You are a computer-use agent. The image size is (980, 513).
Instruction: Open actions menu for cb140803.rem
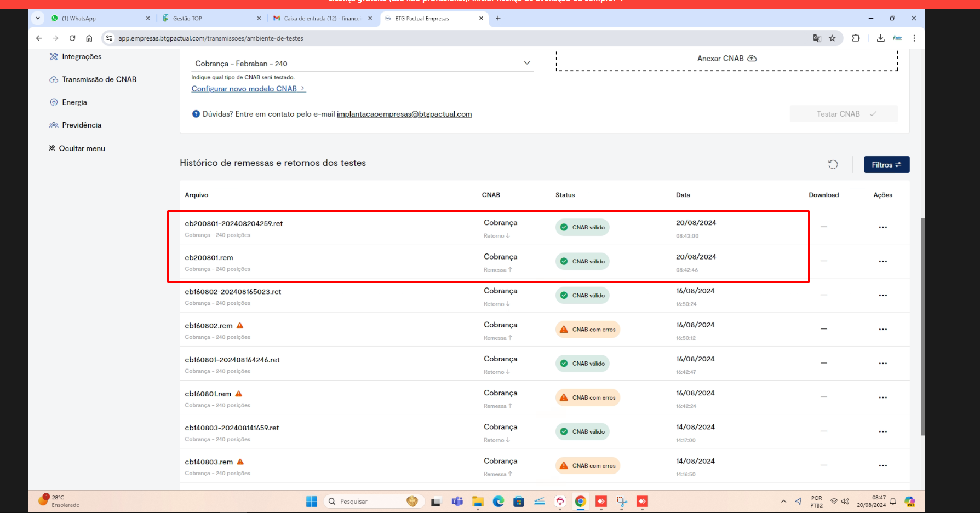pos(882,465)
